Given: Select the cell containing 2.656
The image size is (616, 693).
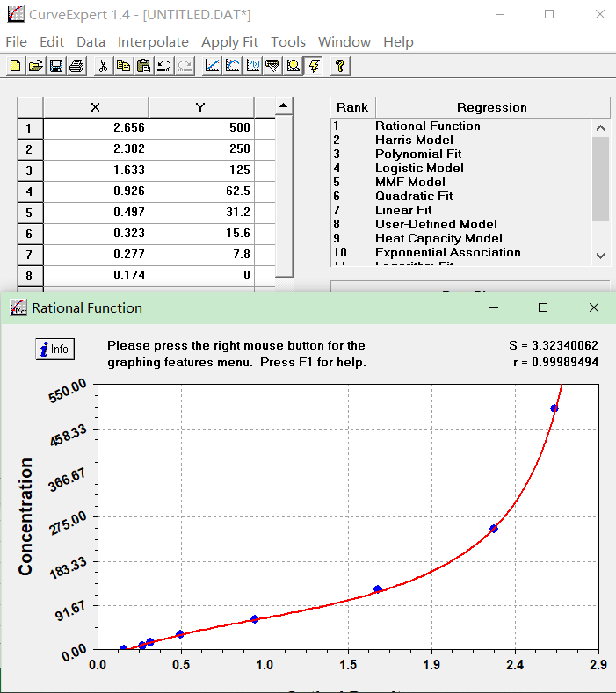Looking at the screenshot, I should click(95, 128).
